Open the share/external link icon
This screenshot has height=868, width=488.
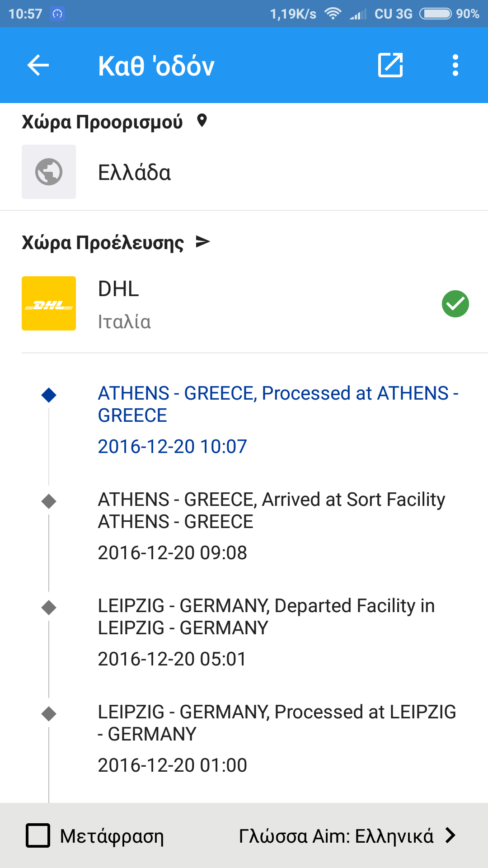pos(390,66)
